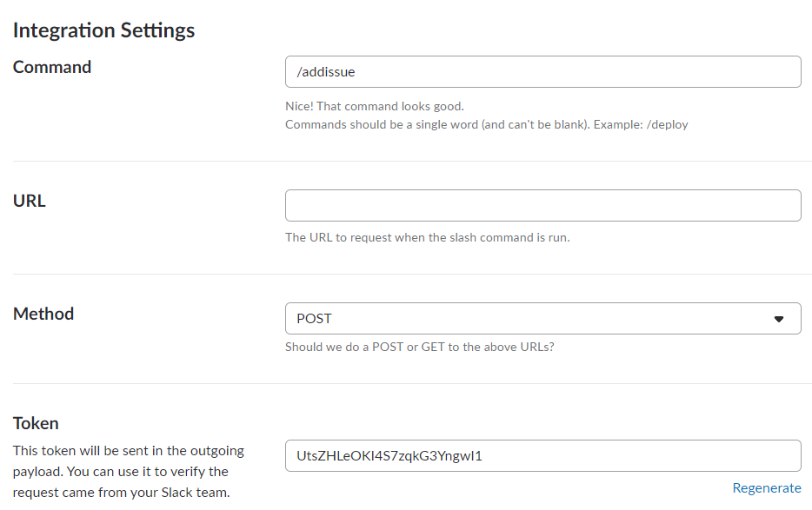Click the Integration Settings heading

tap(103, 30)
